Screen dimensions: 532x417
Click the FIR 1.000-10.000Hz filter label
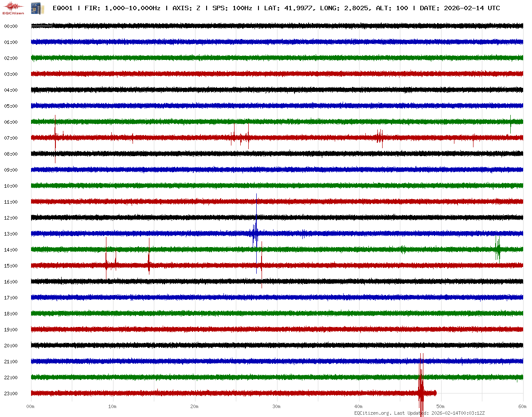[122, 8]
